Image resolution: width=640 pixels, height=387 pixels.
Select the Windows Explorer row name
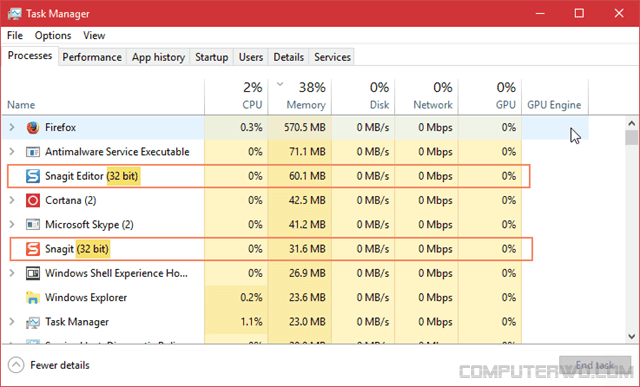click(x=86, y=298)
